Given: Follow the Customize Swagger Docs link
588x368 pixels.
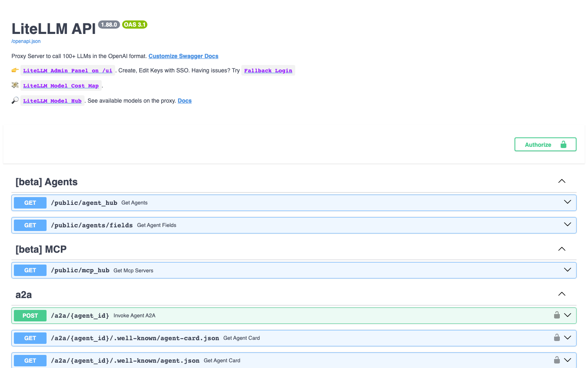Looking at the screenshot, I should (x=183, y=56).
